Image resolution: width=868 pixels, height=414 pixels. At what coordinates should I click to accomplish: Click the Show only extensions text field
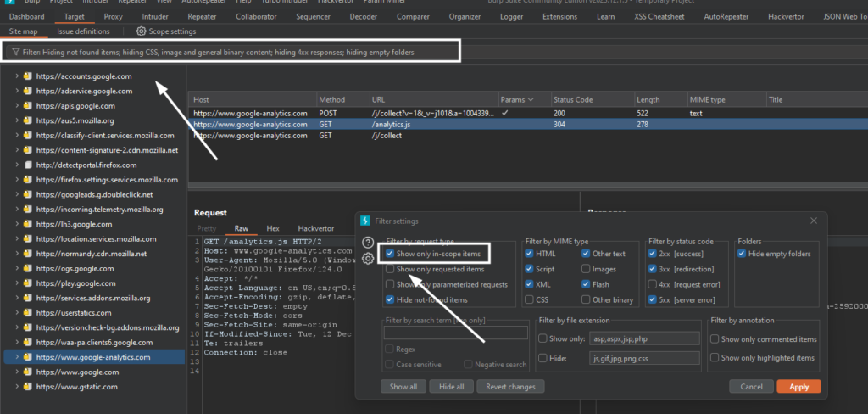coord(645,339)
